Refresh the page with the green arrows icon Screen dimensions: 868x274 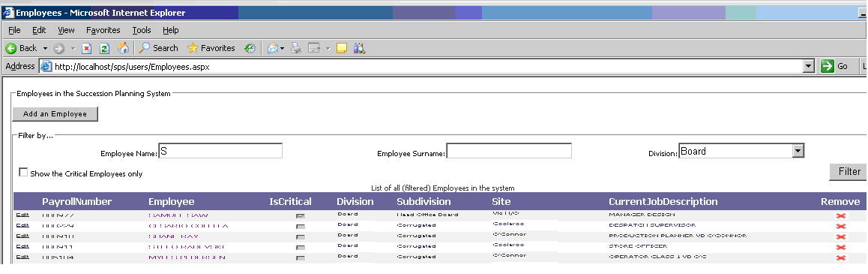point(105,49)
